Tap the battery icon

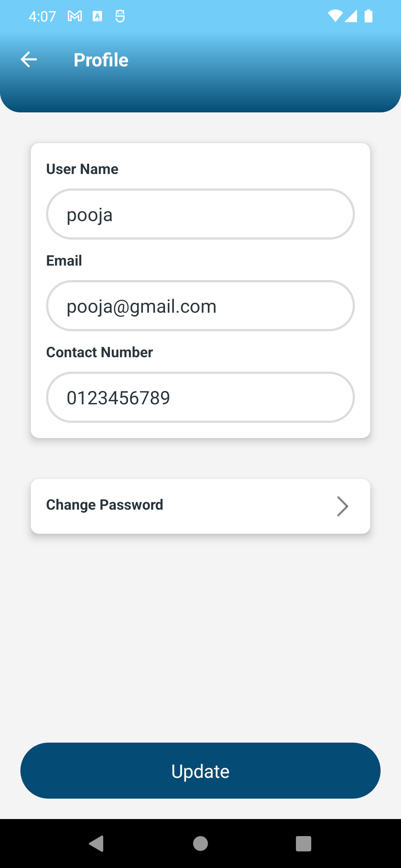click(368, 16)
